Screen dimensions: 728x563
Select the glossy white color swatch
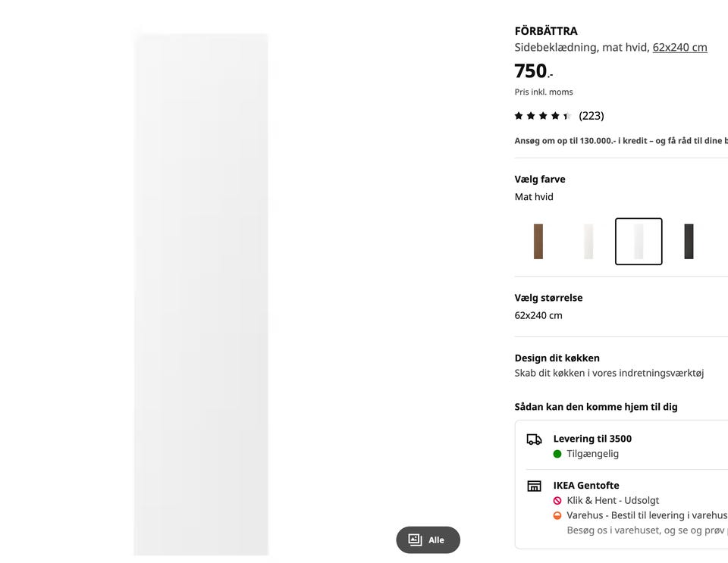click(x=588, y=242)
